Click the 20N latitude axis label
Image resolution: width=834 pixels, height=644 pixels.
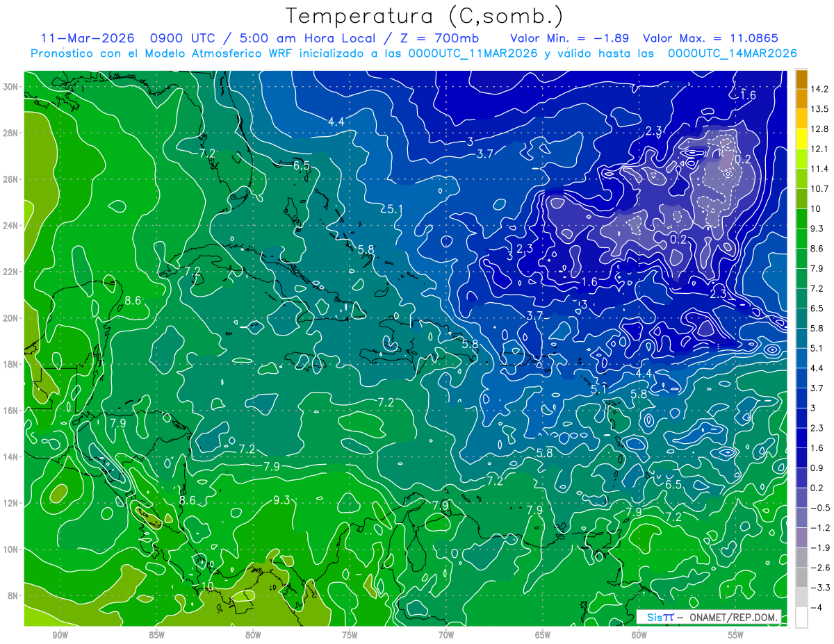point(12,318)
